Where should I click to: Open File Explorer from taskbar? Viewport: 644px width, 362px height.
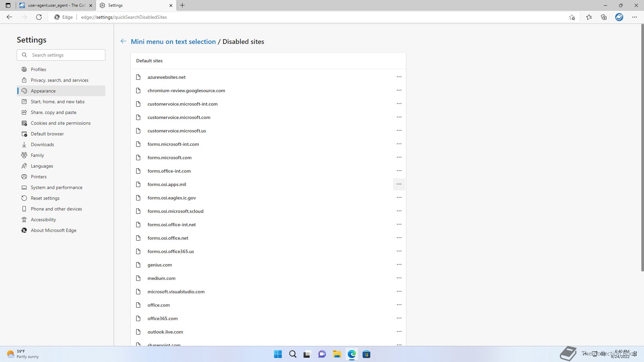point(337,354)
